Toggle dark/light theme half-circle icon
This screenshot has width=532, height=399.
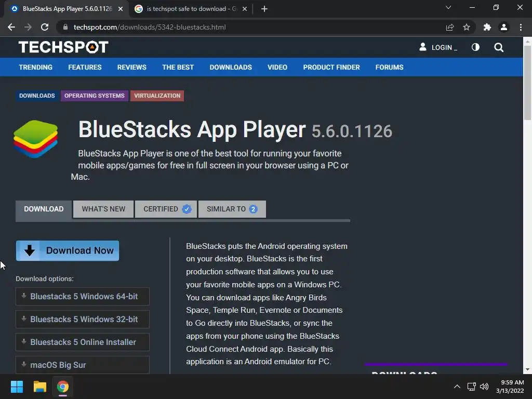(475, 47)
